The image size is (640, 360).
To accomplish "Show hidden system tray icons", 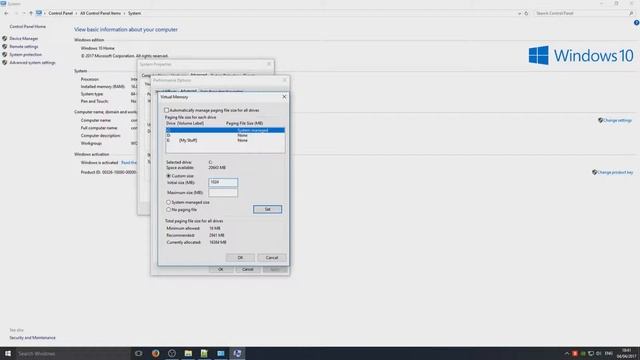I will [567, 353].
